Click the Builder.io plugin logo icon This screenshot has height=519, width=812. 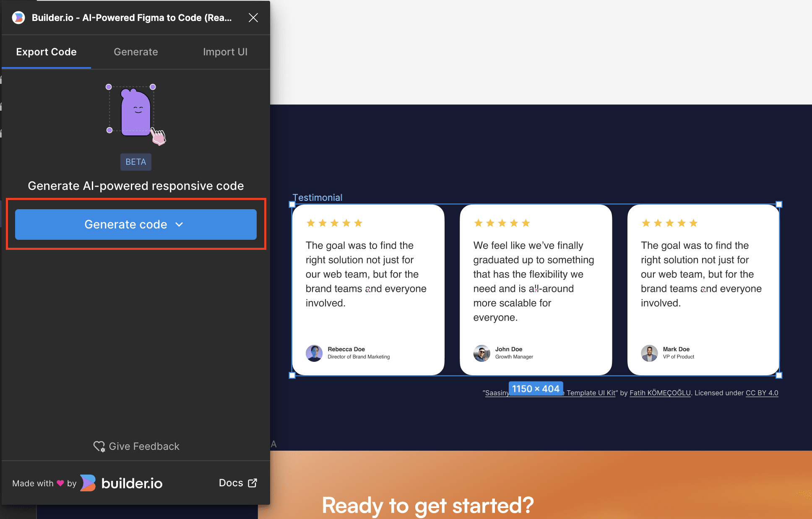(x=18, y=18)
